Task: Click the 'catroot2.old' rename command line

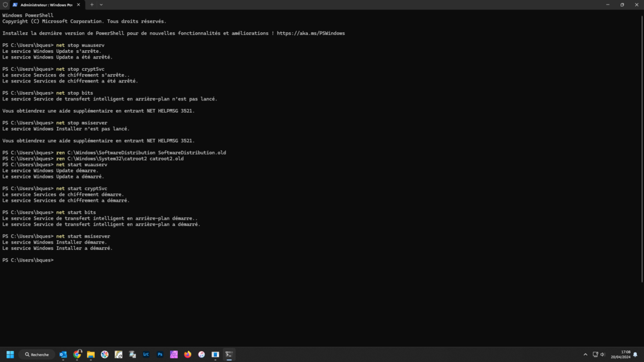Action: (93, 158)
